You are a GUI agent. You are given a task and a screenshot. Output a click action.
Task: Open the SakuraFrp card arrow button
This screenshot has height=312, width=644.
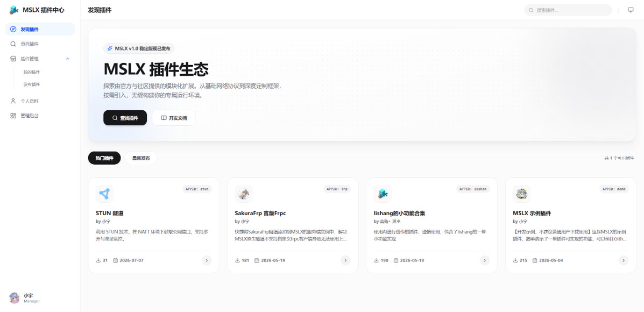point(345,260)
